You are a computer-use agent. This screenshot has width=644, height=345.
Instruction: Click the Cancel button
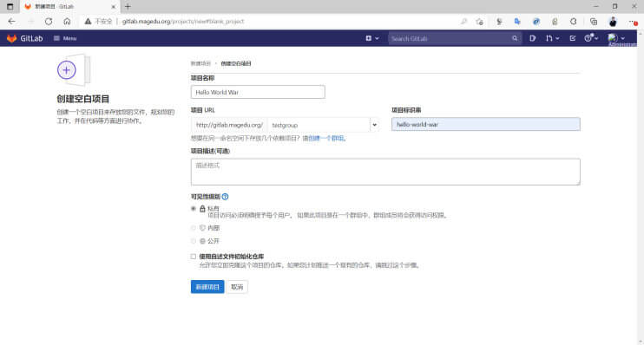tap(237, 287)
